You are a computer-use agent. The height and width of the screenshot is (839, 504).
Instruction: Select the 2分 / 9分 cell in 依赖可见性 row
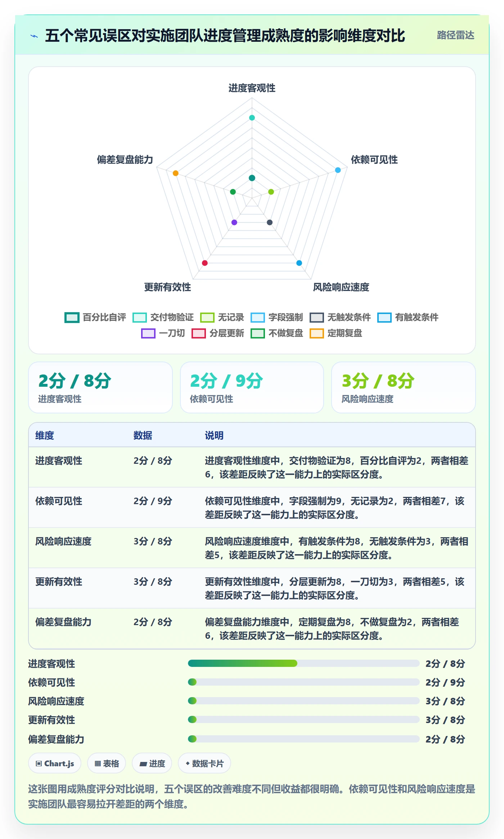point(153,501)
